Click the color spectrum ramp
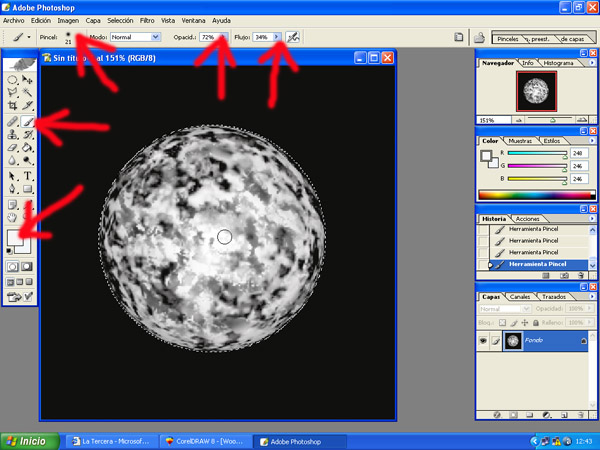The height and width of the screenshot is (450, 600). point(537,195)
